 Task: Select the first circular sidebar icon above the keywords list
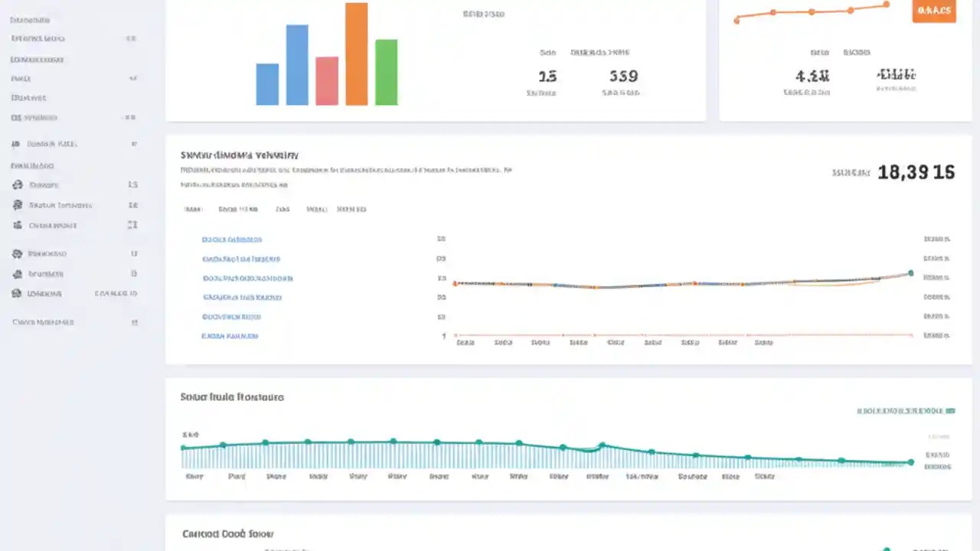pyautogui.click(x=18, y=184)
